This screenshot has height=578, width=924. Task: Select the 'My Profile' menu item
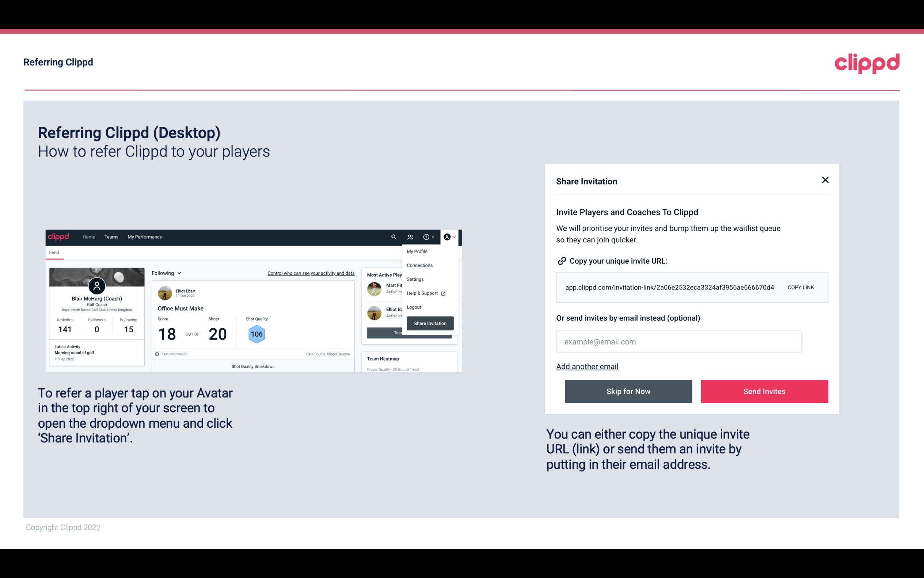click(417, 251)
